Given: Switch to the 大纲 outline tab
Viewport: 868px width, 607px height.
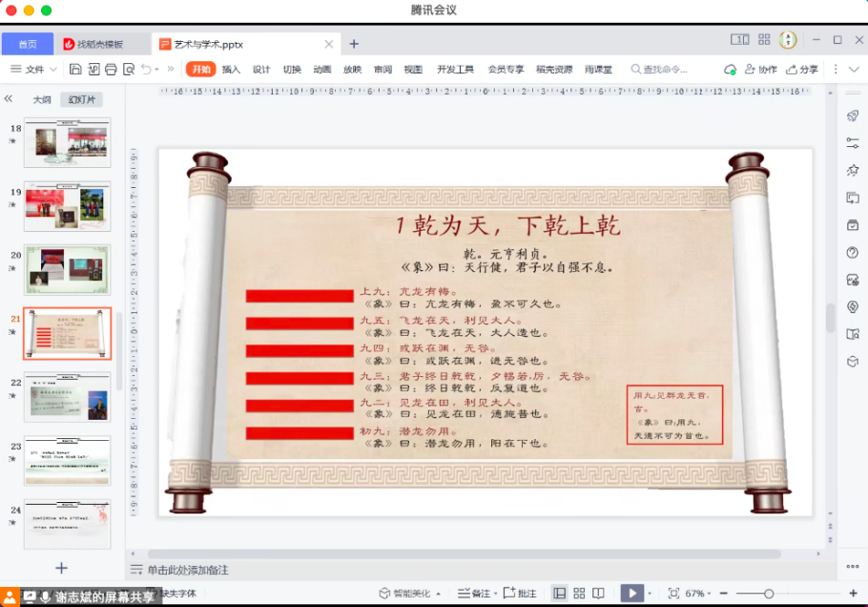Looking at the screenshot, I should click(x=42, y=99).
